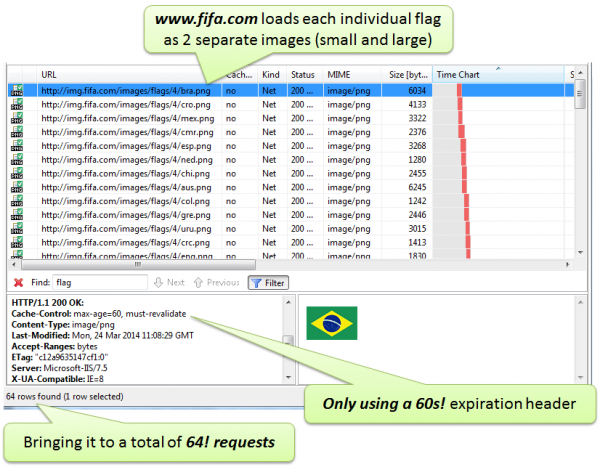
Task: Click the PNG icon of uru.png row
Action: pyautogui.click(x=17, y=228)
